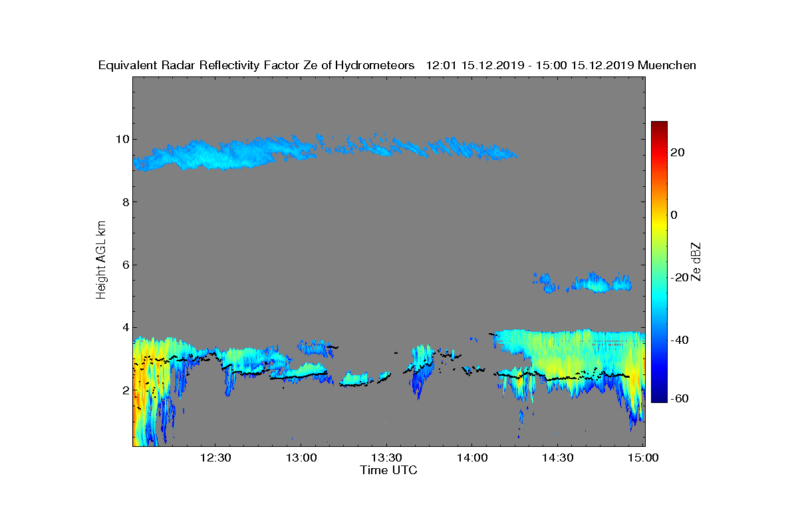The height and width of the screenshot is (532, 798).
Task: Click the height tick label 4
Action: pos(124,327)
